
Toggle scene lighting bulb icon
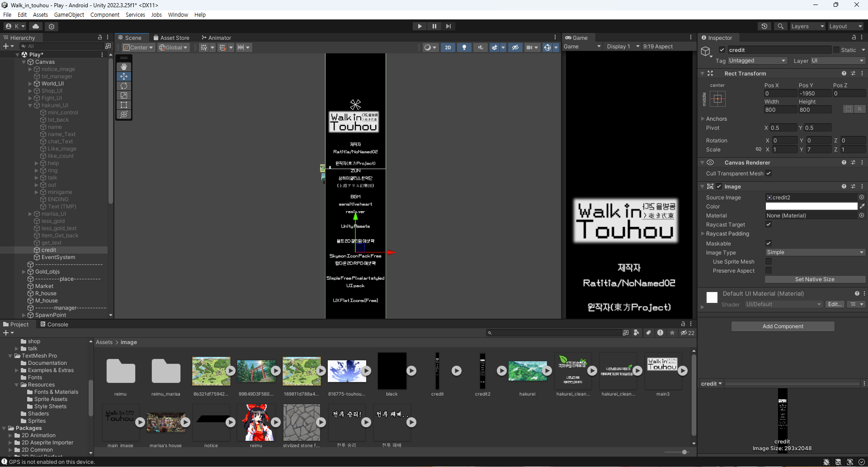tap(464, 47)
